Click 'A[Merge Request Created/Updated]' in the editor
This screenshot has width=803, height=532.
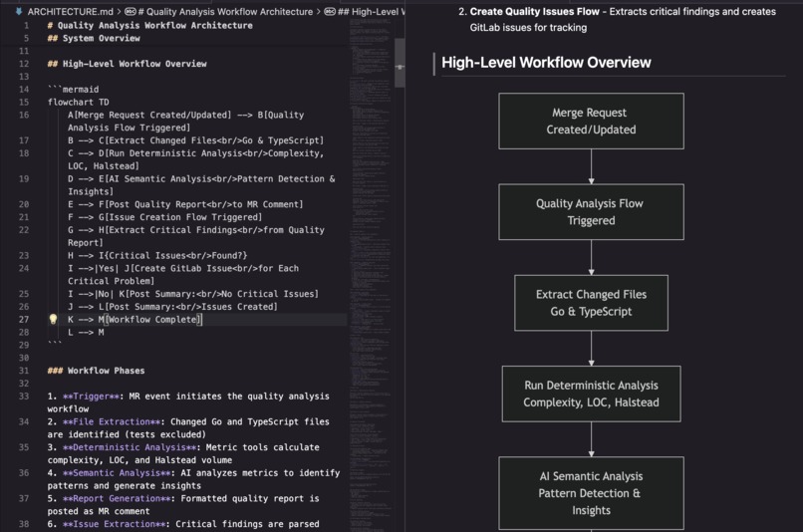point(149,115)
